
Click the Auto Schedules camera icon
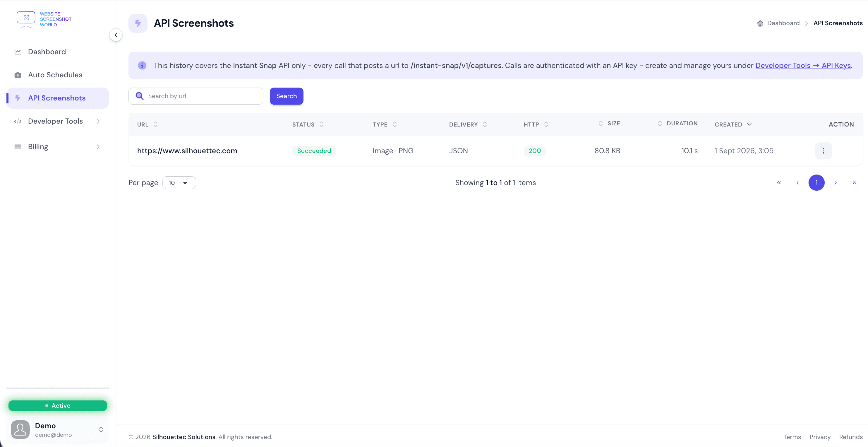(18, 75)
